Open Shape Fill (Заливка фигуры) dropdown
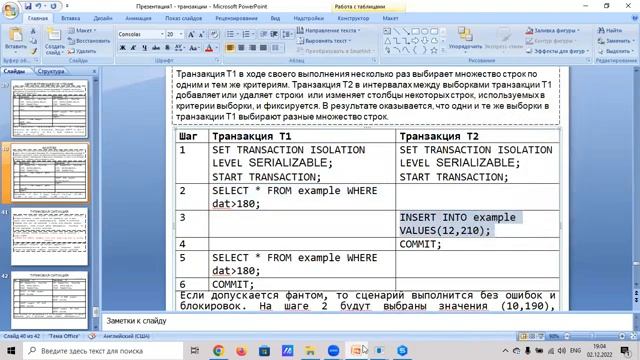 pos(553,31)
